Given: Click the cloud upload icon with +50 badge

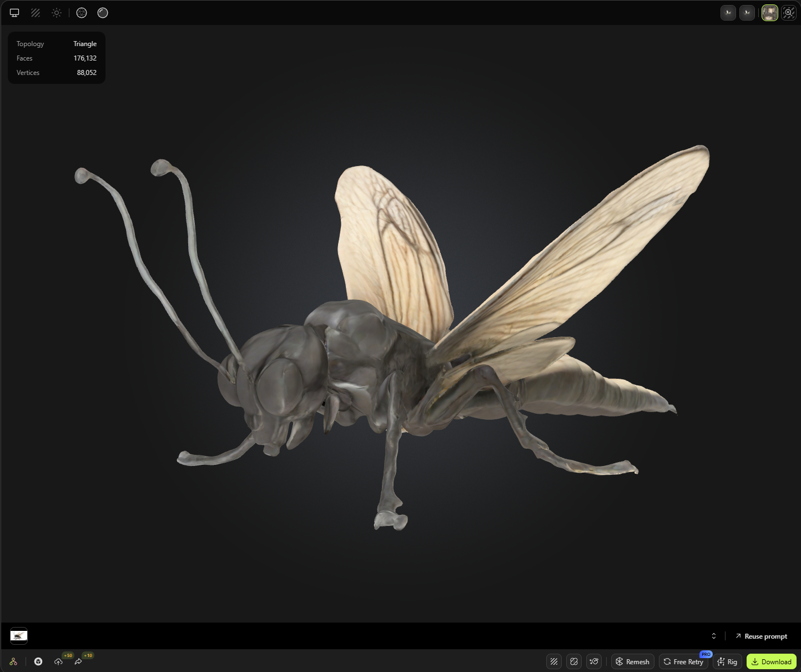Looking at the screenshot, I should click(58, 661).
